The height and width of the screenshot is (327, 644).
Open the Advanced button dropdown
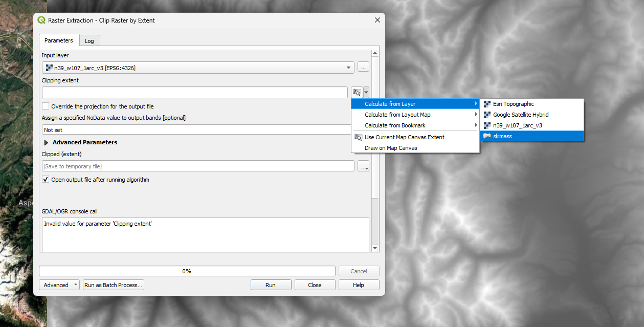(59, 285)
